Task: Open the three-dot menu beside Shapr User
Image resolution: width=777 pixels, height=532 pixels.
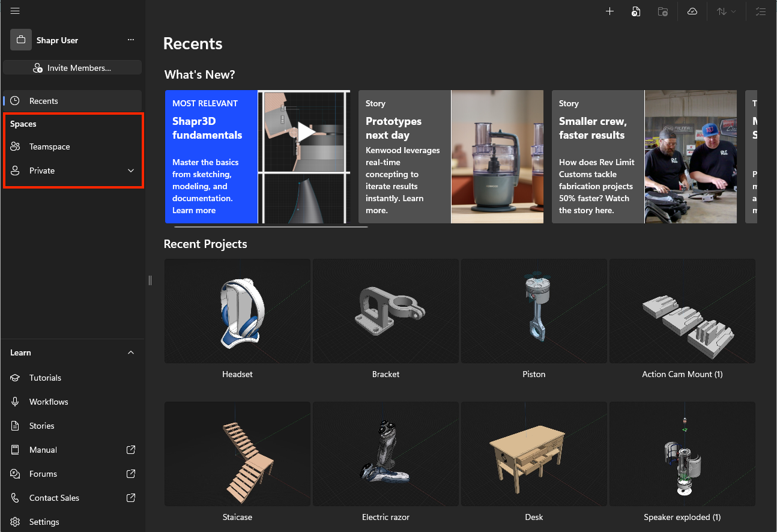Action: pos(131,40)
